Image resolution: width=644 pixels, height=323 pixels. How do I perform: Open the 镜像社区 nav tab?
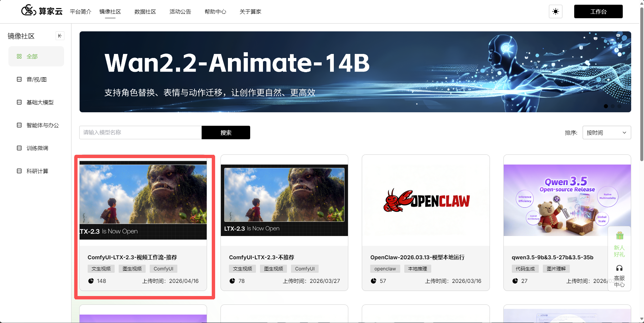point(110,11)
